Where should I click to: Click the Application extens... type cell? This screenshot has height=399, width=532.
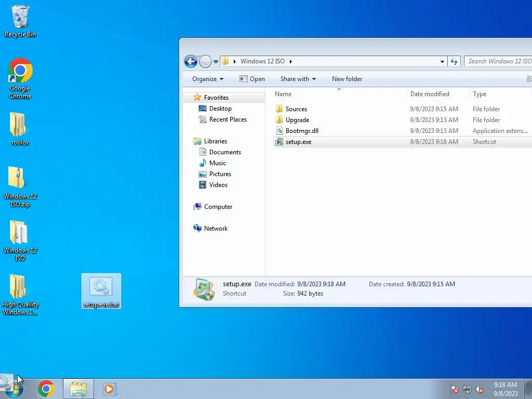click(x=500, y=130)
